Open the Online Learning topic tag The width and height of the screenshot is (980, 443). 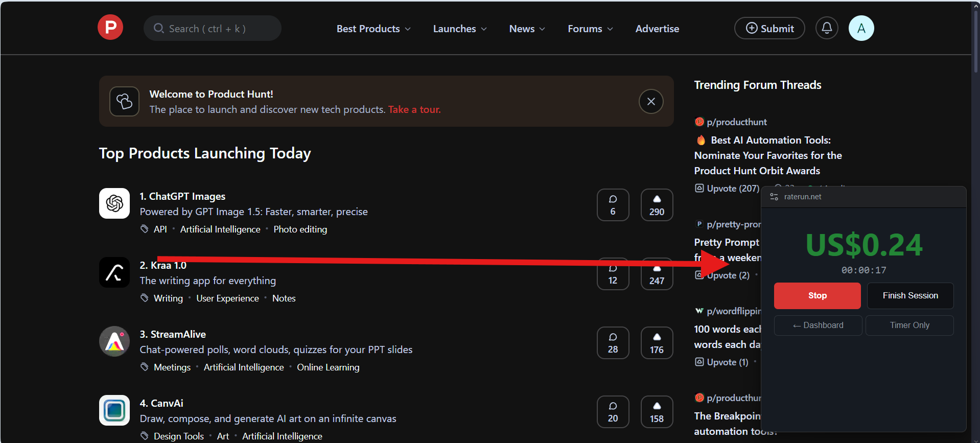(328, 367)
